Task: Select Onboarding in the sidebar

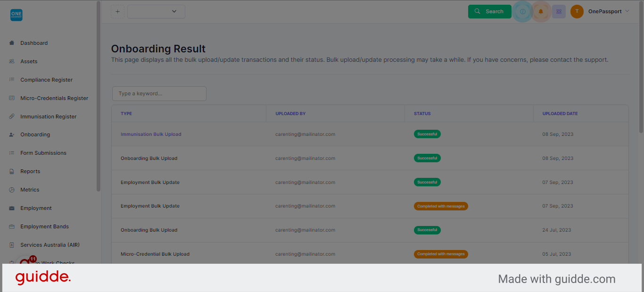Action: 35,134
